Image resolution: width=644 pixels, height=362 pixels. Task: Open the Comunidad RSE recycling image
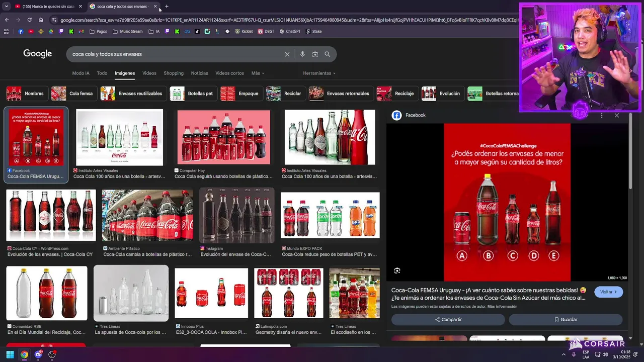(46, 293)
